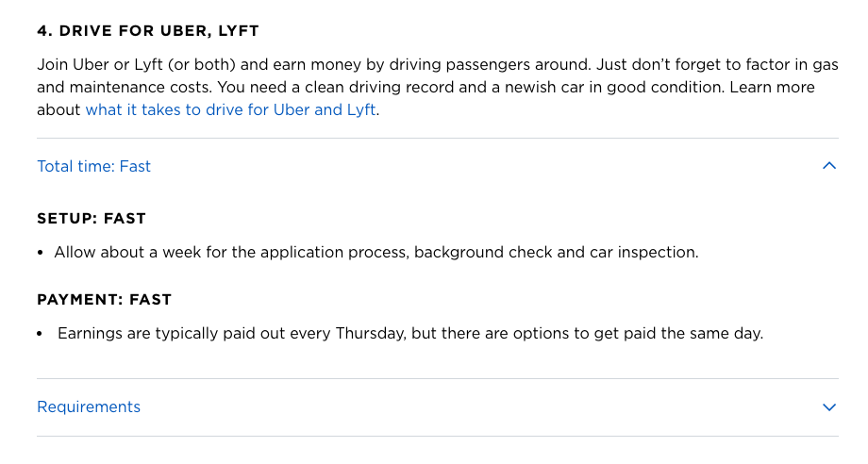Click the bullet marker before 'Earnings are typically'
This screenshot has width=868, height=464.
point(42,334)
